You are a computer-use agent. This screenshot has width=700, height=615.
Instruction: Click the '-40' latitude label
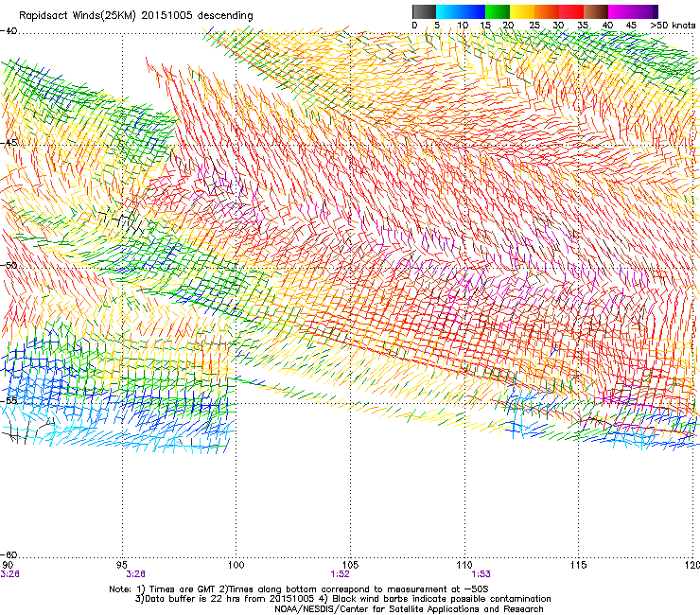point(9,31)
